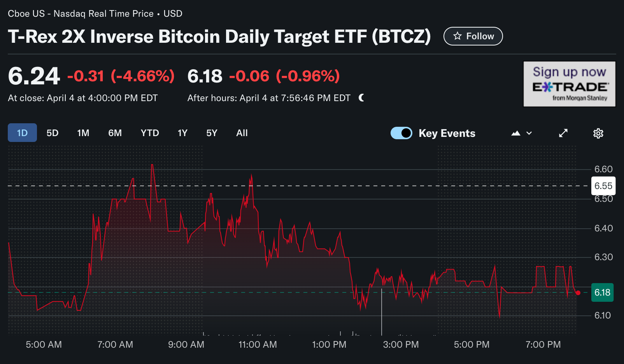Open the E*TRADE Sign up now ad
This screenshot has height=364, width=624.
(569, 84)
